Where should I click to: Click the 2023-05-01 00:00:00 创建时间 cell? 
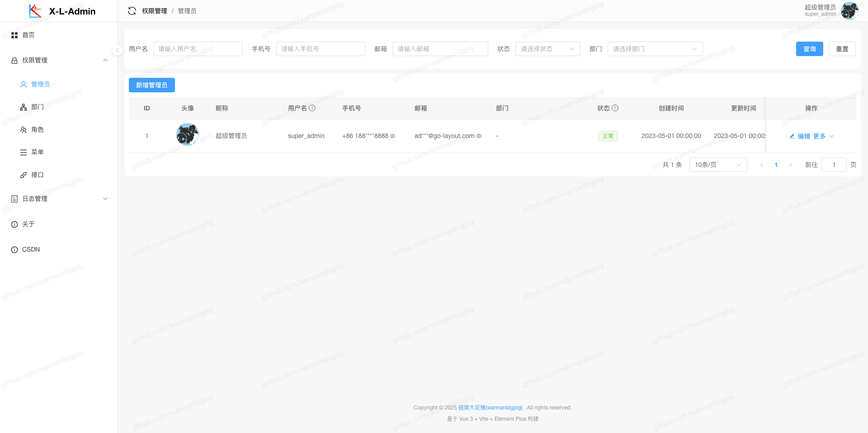pos(671,136)
